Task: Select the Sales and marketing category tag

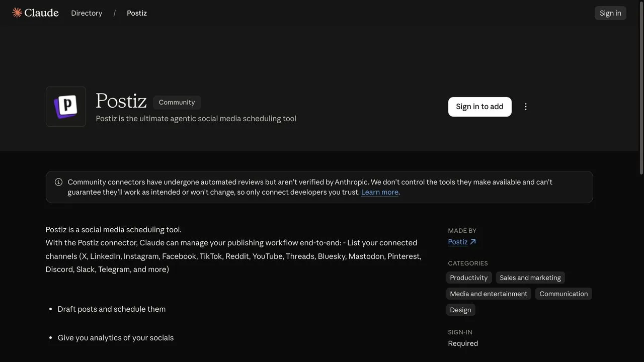Action: 530,278
